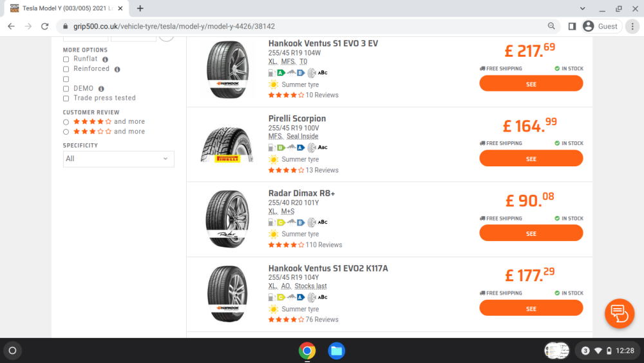Image resolution: width=644 pixels, height=363 pixels.
Task: Open the 76 Reviews link
Action: [322, 320]
